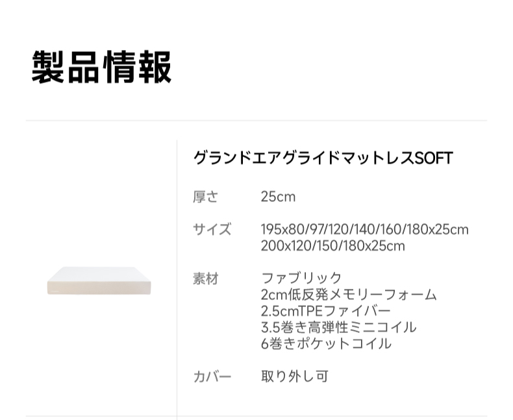Click the white mattress product thumbnail
This screenshot has width=513, height=420.
(x=99, y=280)
